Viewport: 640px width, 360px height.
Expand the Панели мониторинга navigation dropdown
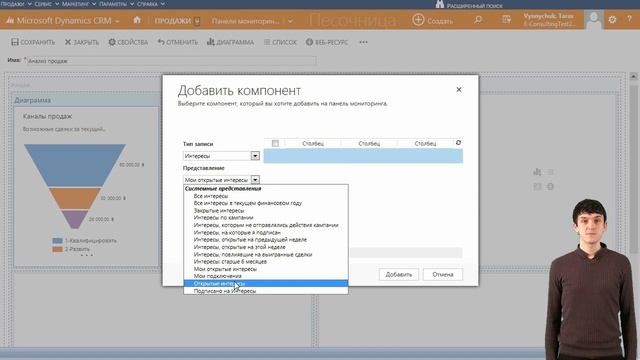click(x=290, y=21)
